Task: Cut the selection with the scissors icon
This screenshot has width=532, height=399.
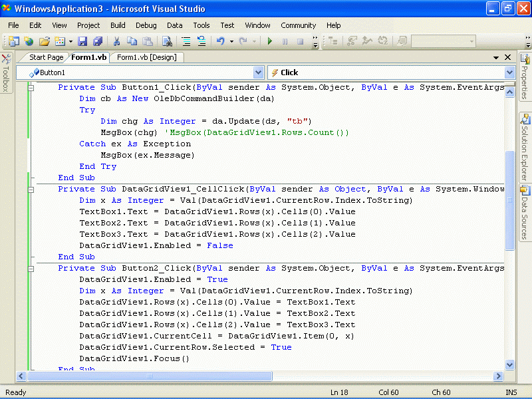Action: point(116,41)
